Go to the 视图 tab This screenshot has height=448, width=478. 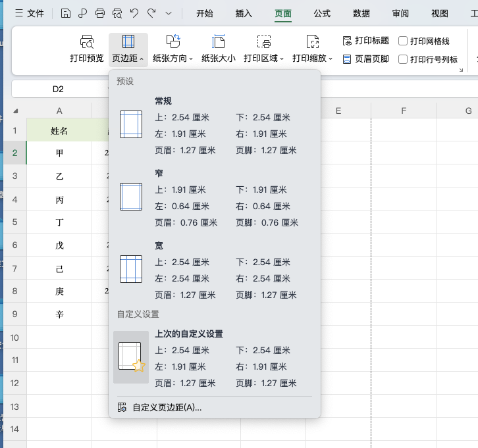pyautogui.click(x=440, y=13)
